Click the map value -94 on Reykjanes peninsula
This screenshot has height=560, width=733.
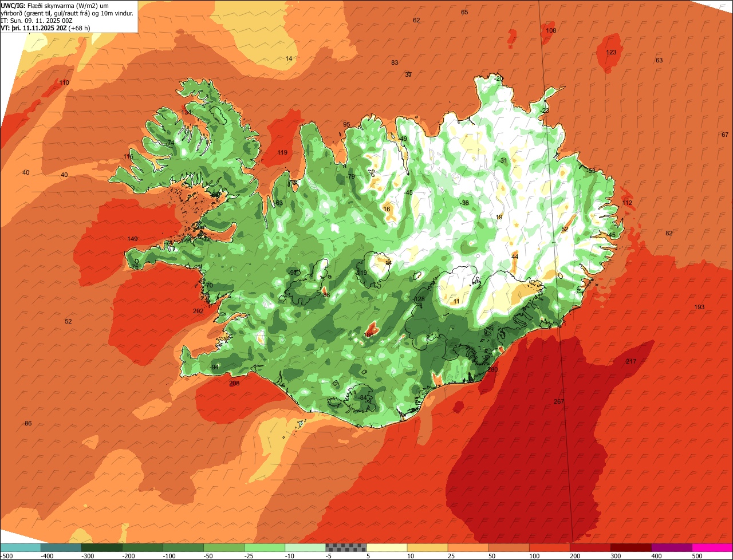pos(215,367)
